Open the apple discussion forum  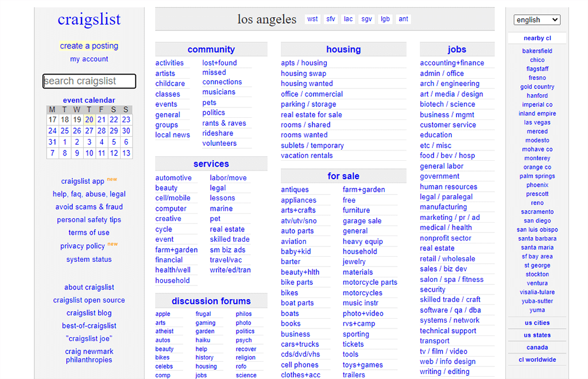click(x=163, y=314)
